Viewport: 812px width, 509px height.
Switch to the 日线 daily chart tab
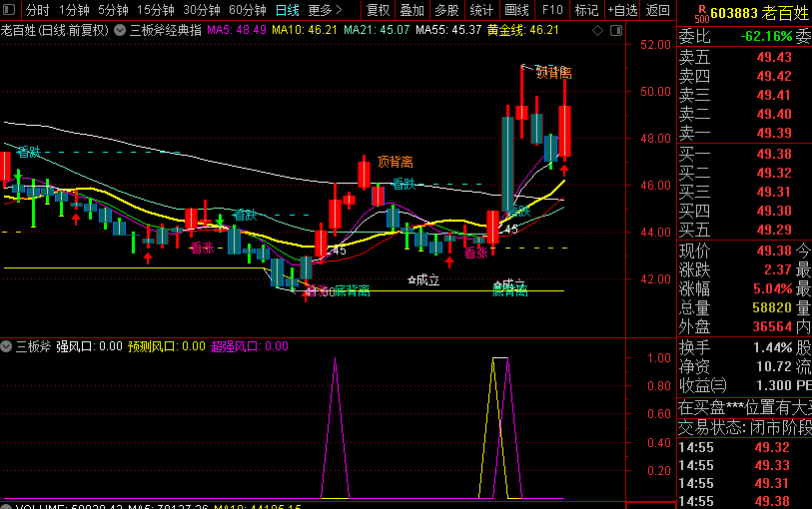(x=287, y=10)
